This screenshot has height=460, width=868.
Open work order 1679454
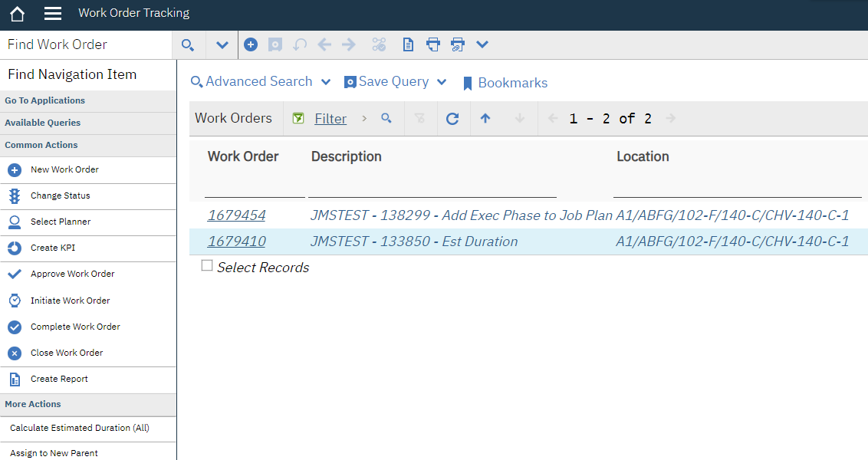point(236,215)
